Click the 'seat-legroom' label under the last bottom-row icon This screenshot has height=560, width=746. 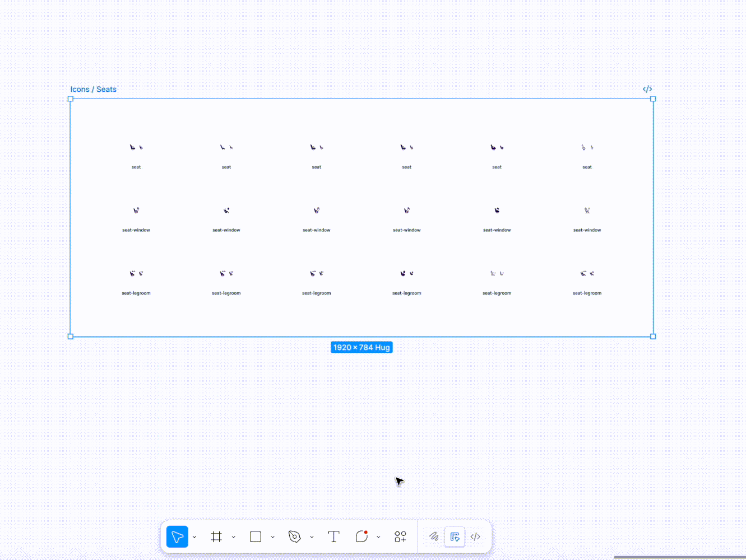(x=587, y=293)
